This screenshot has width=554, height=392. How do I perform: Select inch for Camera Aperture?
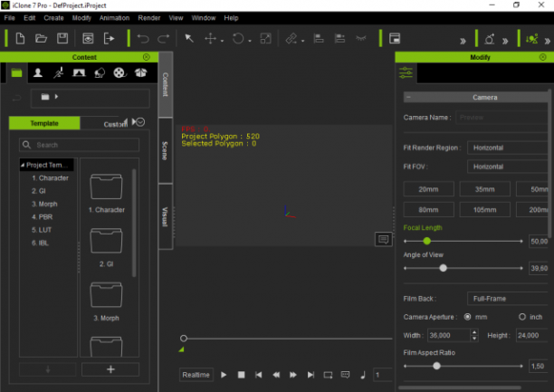pyautogui.click(x=522, y=317)
